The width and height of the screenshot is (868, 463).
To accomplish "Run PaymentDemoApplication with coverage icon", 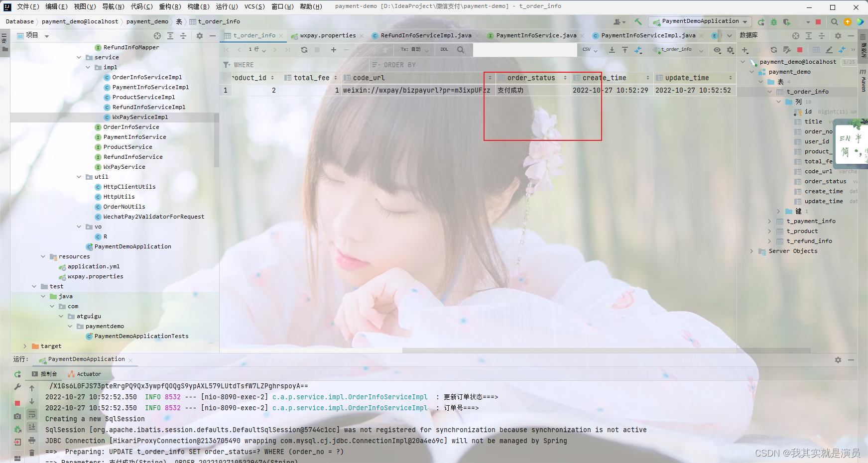I will point(787,22).
